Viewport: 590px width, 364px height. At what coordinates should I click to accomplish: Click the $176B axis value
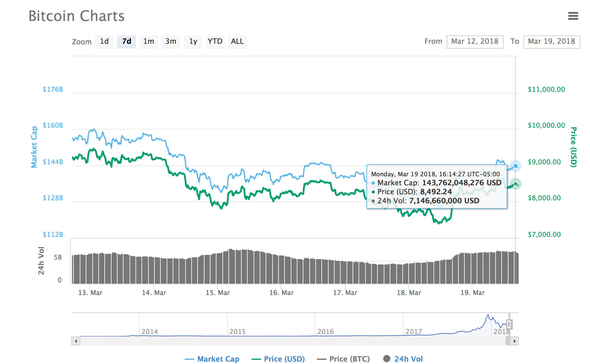(x=53, y=89)
